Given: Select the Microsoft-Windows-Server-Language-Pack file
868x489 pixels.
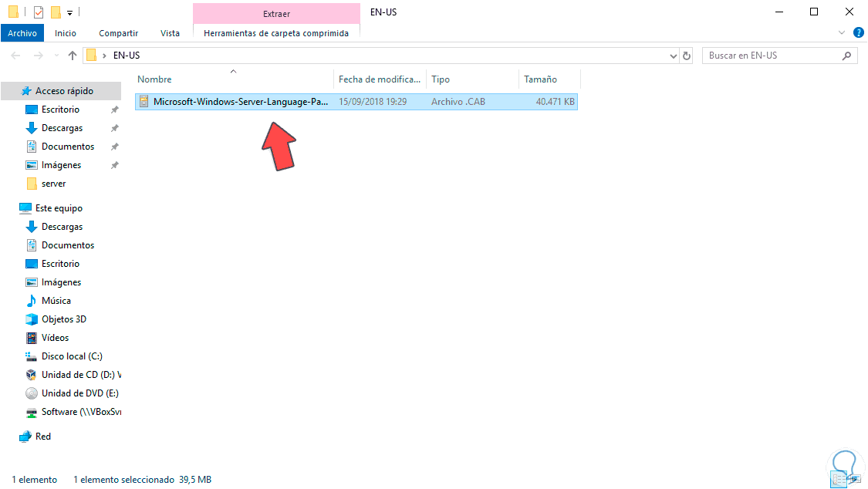Looking at the screenshot, I should [241, 102].
